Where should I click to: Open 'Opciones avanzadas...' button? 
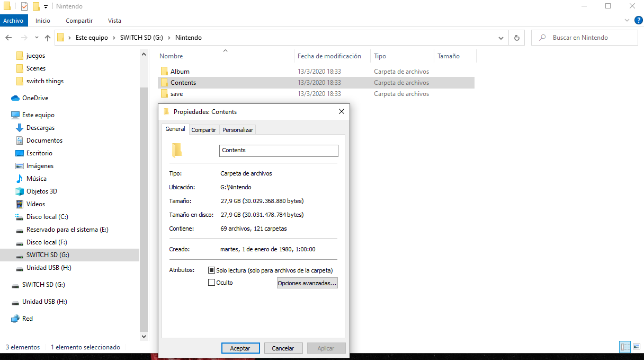point(307,283)
